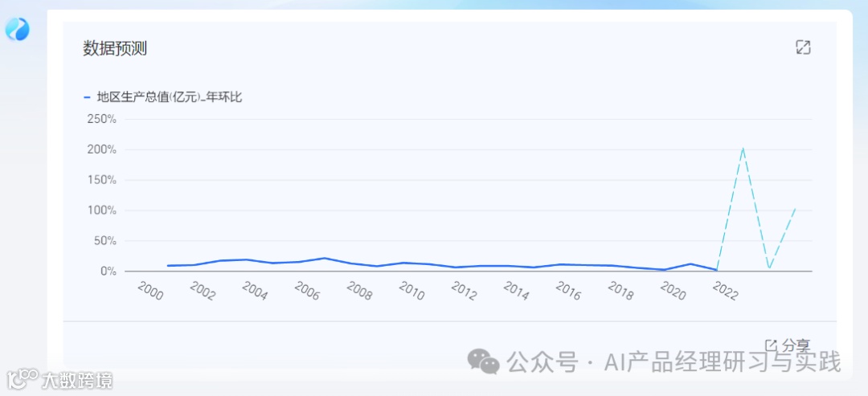Click the 250% y-axis label

(102, 119)
